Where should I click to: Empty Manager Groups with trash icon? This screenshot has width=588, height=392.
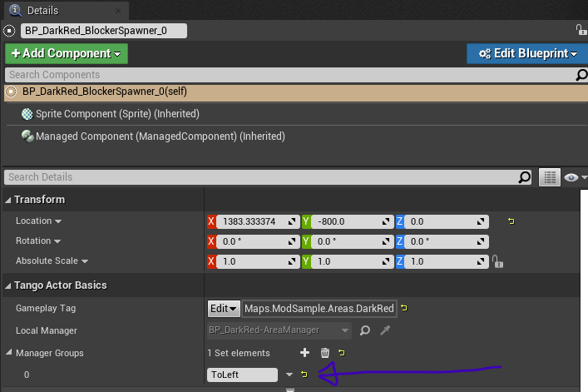pos(324,353)
